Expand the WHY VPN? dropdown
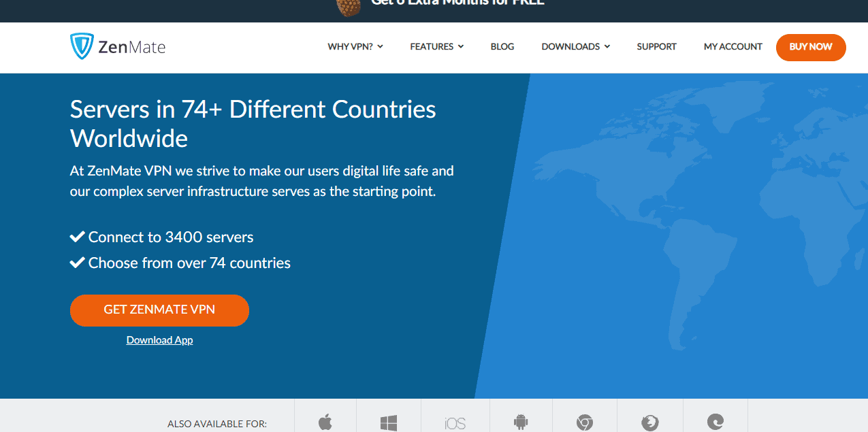Viewport: 868px width, 432px height. click(355, 46)
